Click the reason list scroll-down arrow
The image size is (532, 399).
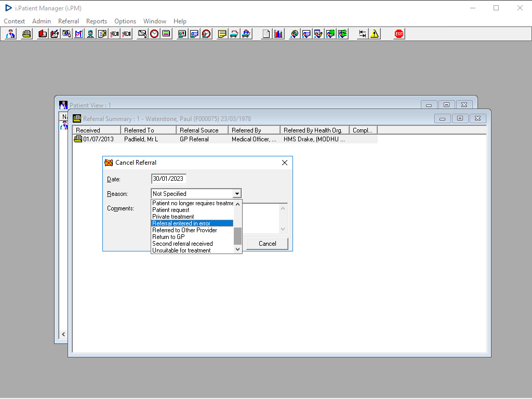(x=238, y=249)
